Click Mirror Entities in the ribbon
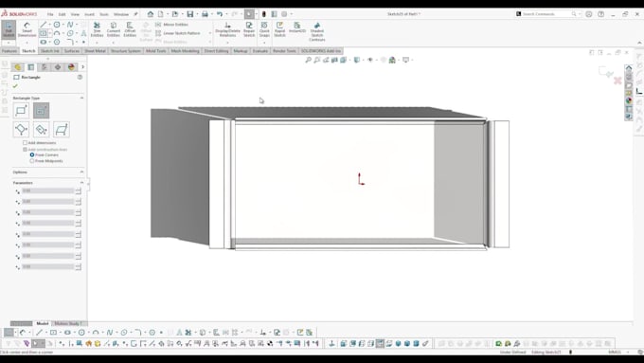Image resolution: width=644 pixels, height=363 pixels. 171,25
